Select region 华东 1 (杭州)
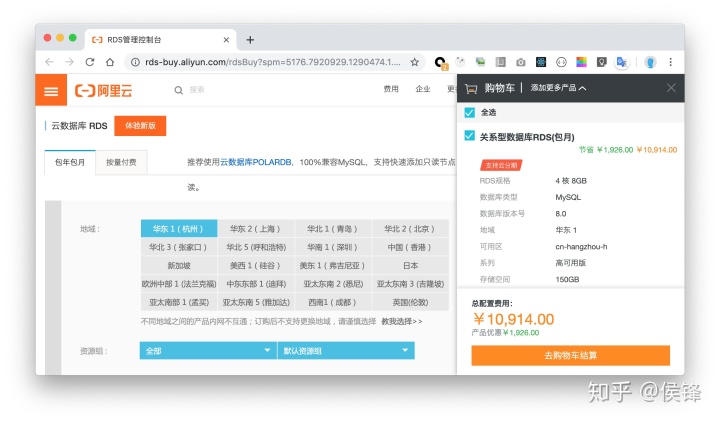The image size is (720, 422). coord(179,229)
